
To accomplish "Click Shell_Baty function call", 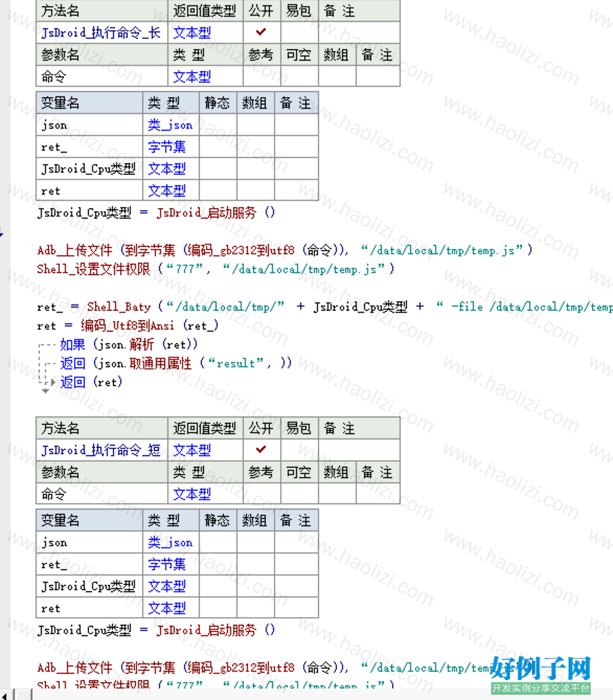I will pyautogui.click(x=119, y=307).
